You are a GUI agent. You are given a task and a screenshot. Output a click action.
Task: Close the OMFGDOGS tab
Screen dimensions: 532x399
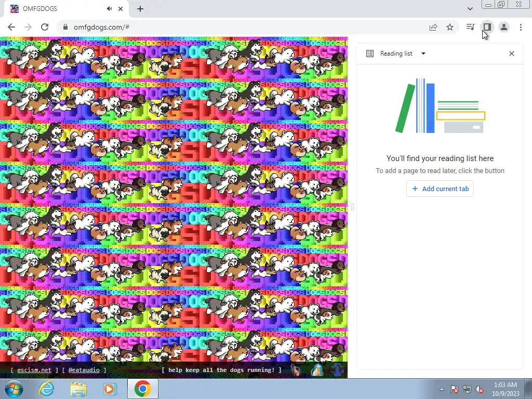pyautogui.click(x=121, y=9)
